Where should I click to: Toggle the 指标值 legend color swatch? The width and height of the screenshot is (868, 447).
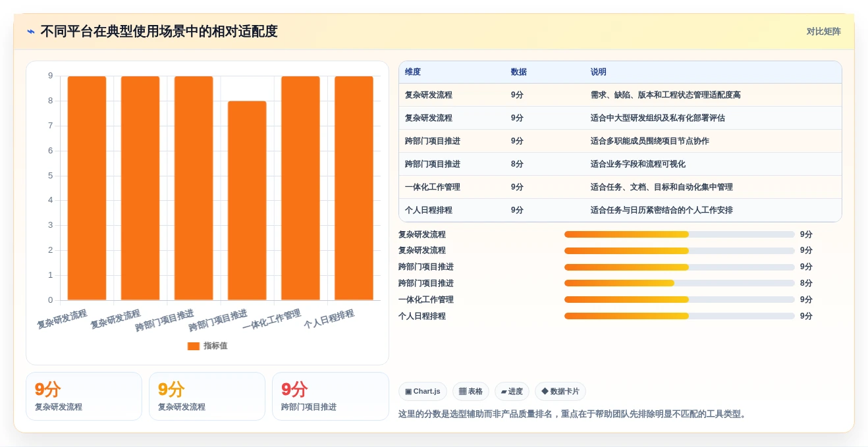pos(194,346)
